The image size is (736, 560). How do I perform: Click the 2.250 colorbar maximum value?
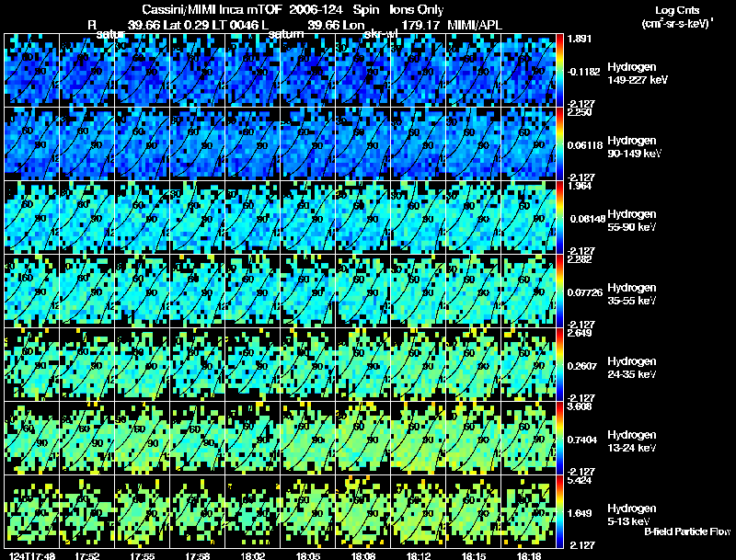(580, 112)
